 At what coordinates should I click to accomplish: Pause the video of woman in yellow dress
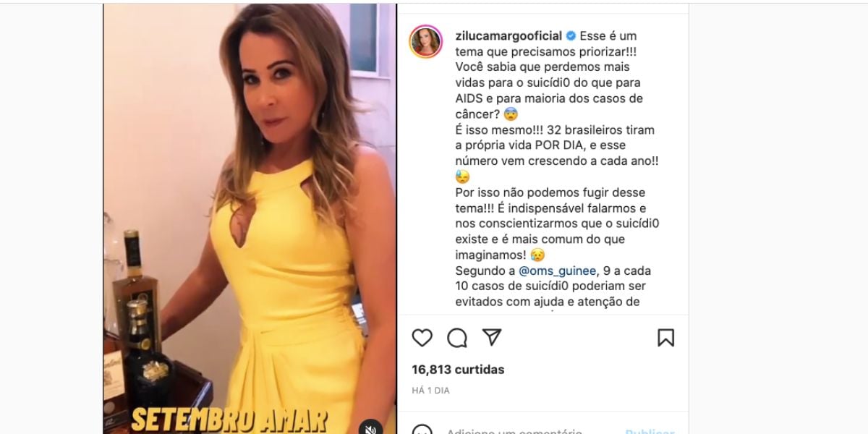point(250,217)
